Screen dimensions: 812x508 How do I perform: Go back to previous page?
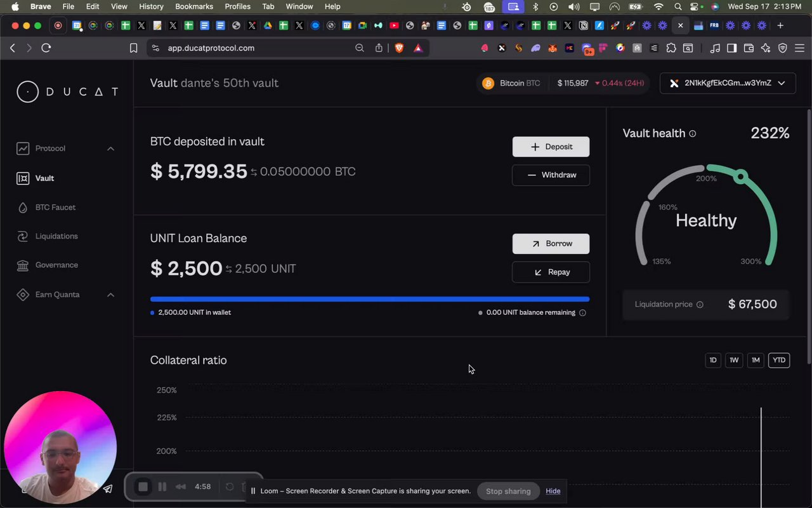[x=13, y=48]
